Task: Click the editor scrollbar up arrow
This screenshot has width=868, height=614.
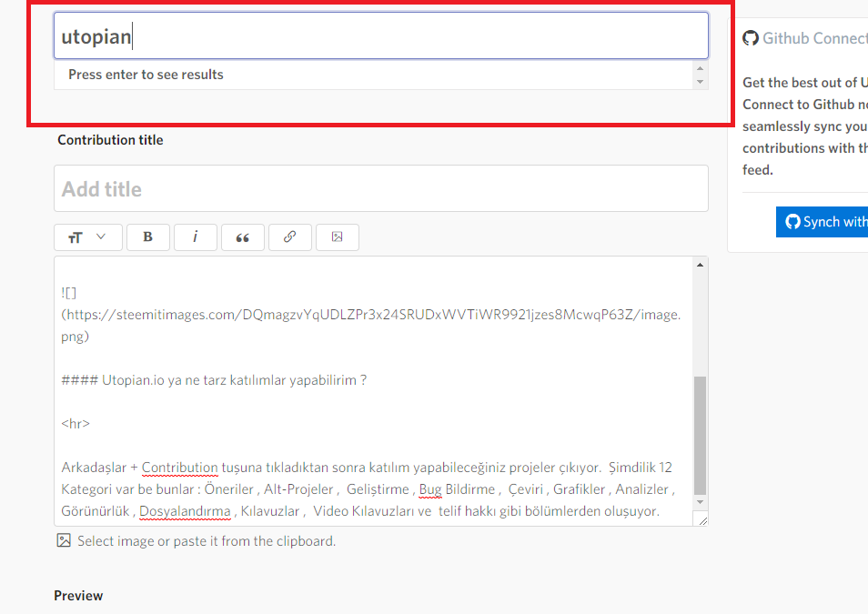Action: pos(700,266)
